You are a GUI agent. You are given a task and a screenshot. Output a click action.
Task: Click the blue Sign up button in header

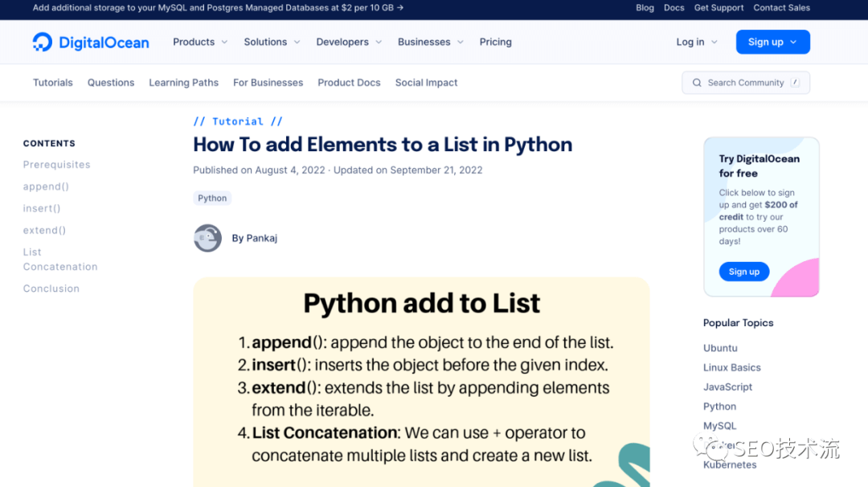[x=772, y=42]
